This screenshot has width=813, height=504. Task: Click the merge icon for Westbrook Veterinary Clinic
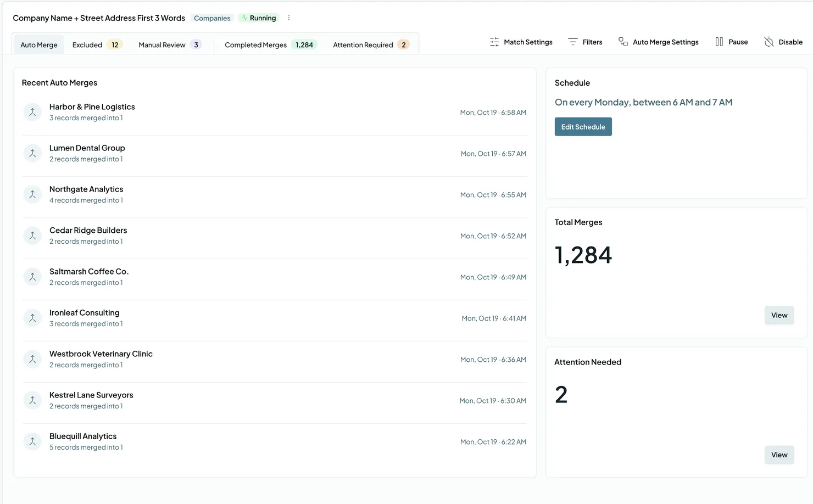[32, 359]
